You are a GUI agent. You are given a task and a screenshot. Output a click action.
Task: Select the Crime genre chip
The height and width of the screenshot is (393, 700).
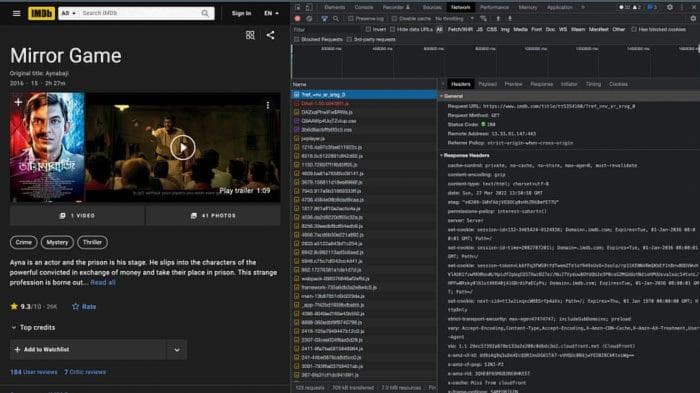click(x=24, y=242)
